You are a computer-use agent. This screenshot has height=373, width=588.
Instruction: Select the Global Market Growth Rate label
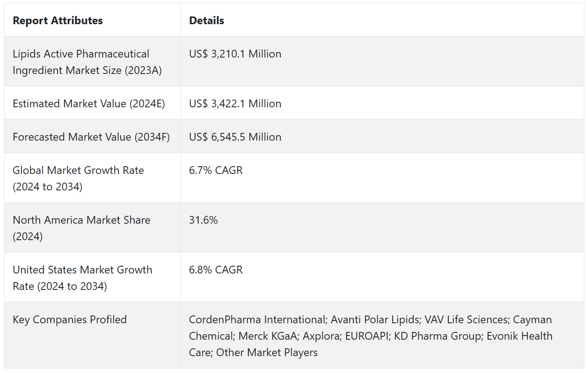[x=78, y=179]
